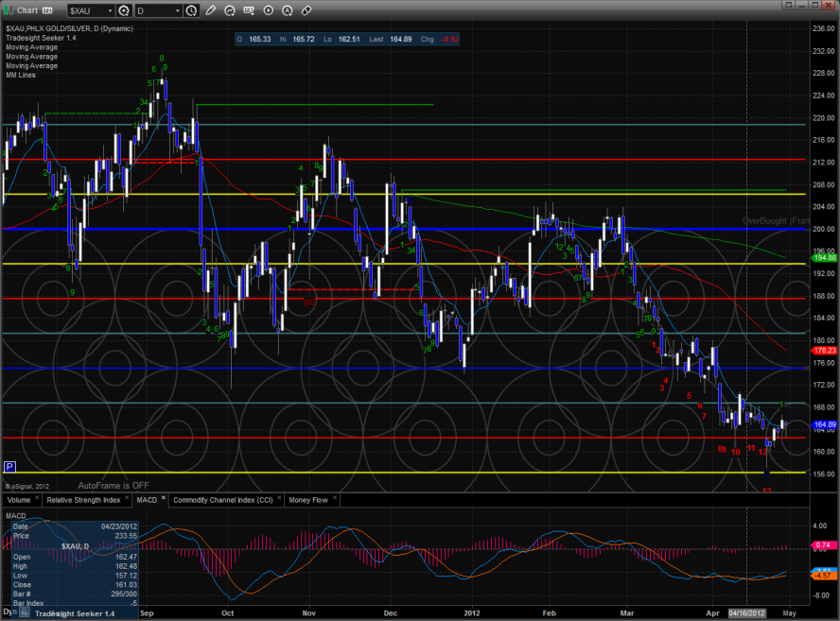Close the Volume tab

tap(38, 499)
